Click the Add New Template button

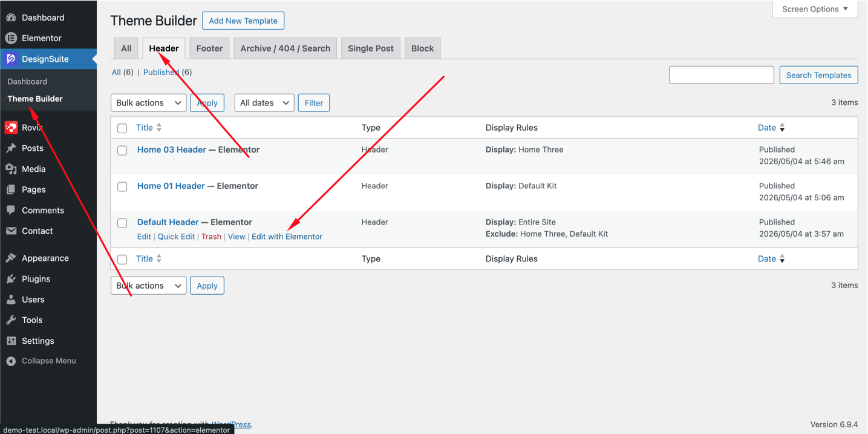pos(243,21)
